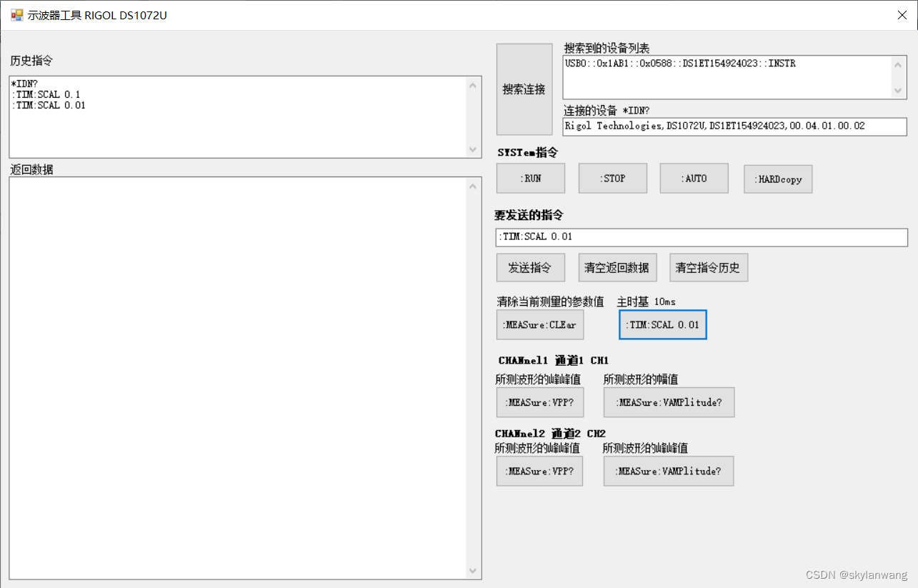
Task: Click the 清除当前测量的参数值 label
Action: [551, 302]
